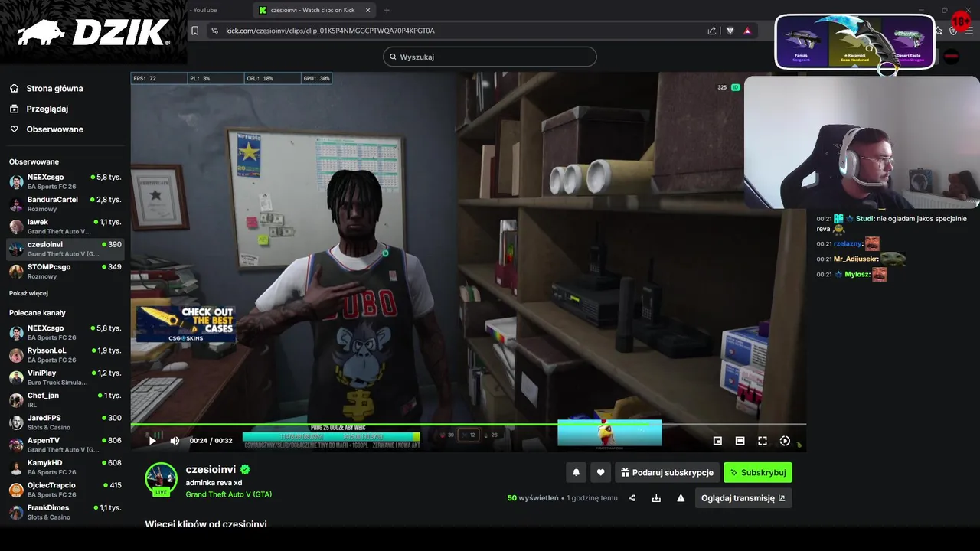
Task: Open Brave Rewards triangle icon
Action: pos(747,31)
